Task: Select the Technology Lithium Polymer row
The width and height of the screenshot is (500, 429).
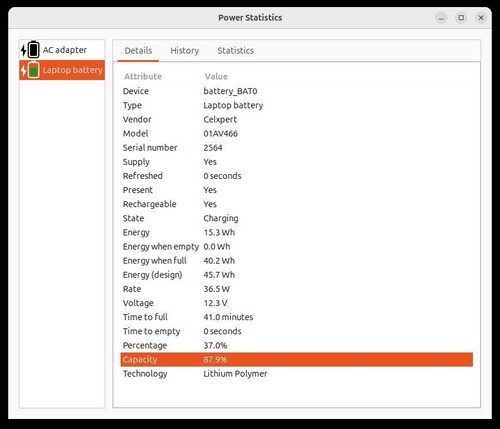Action: click(297, 374)
